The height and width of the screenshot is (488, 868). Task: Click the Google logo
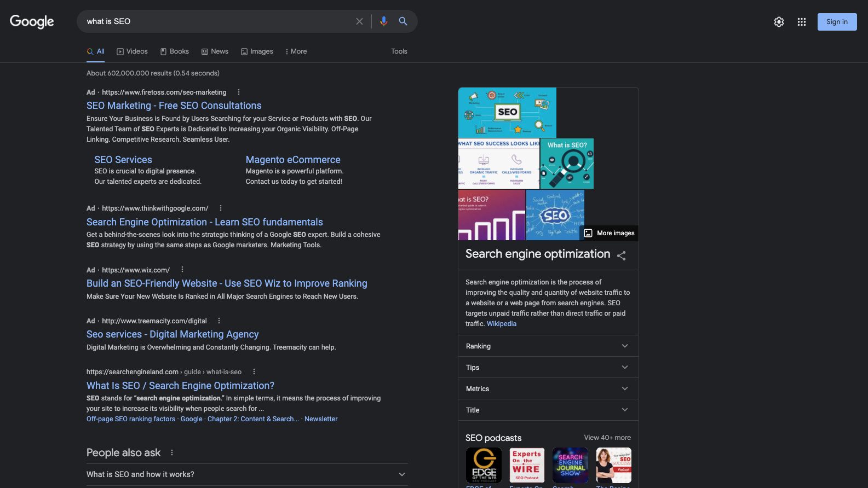[32, 21]
